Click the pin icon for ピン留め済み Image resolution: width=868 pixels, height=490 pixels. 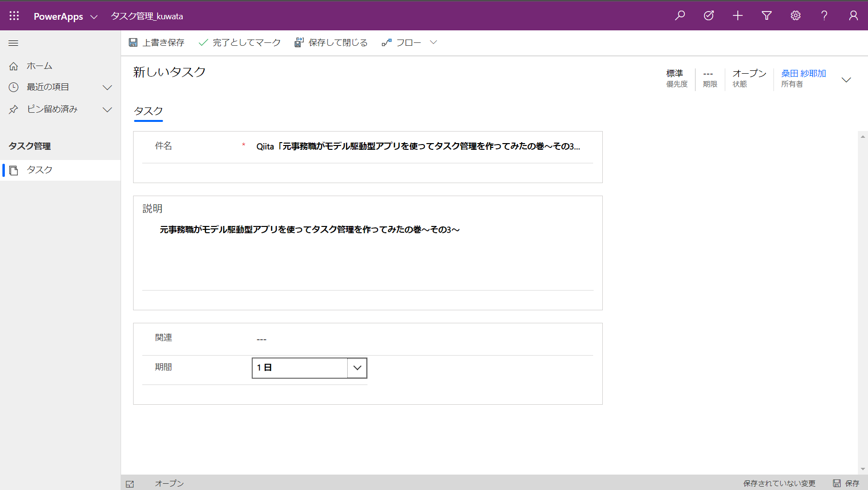click(14, 109)
